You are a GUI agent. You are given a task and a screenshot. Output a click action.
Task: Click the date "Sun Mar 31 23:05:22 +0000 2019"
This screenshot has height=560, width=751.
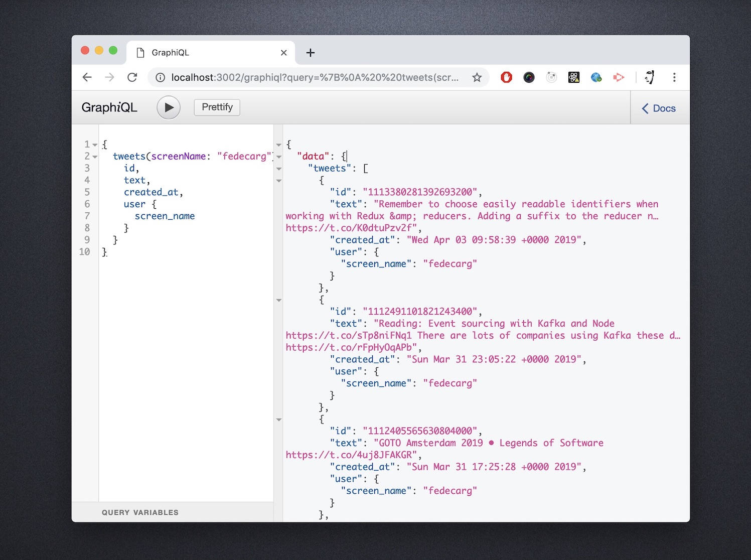click(494, 359)
